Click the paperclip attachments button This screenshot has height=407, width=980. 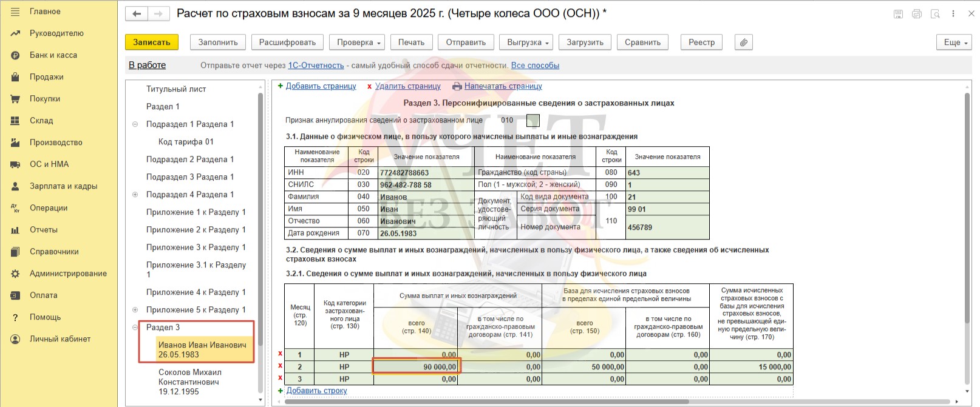pyautogui.click(x=744, y=42)
